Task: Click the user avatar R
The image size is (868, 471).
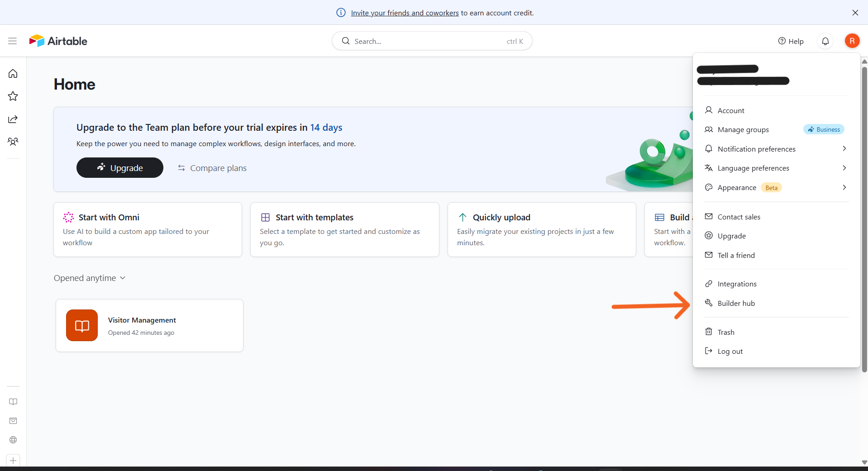Action: [852, 41]
